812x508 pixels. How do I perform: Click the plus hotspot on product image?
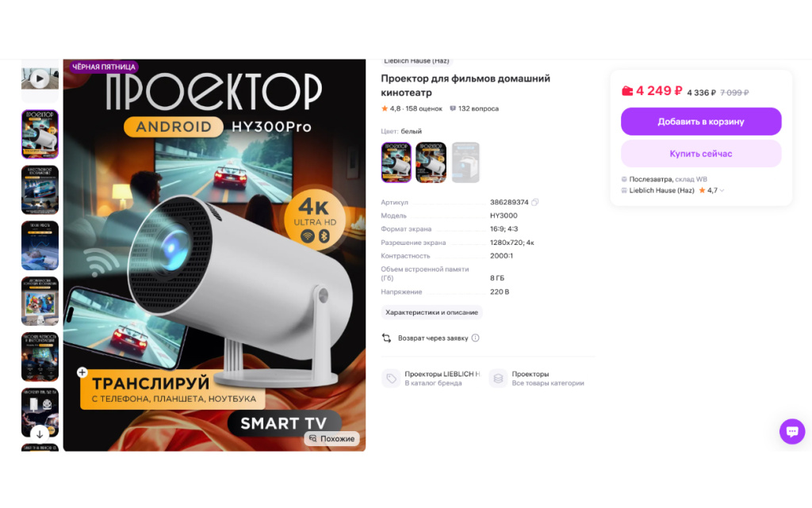pyautogui.click(x=82, y=372)
